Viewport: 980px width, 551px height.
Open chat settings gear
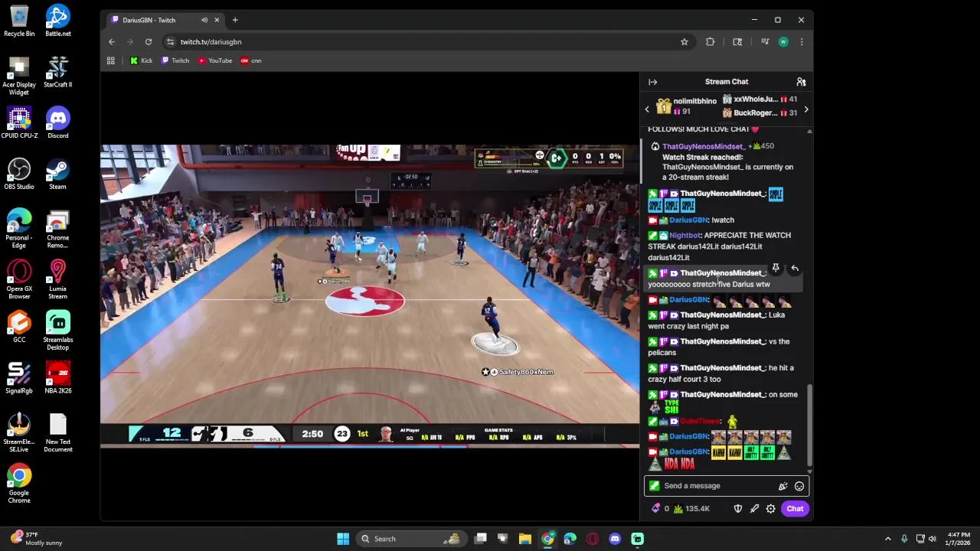pos(771,509)
